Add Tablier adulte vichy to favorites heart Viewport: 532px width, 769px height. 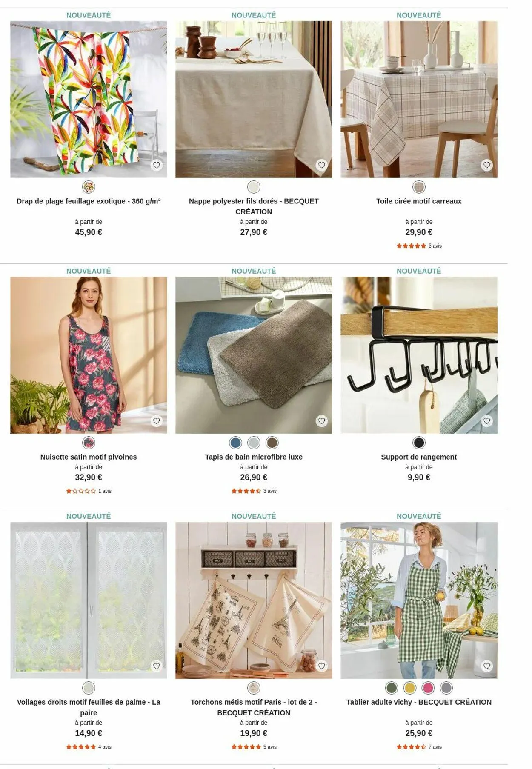[x=487, y=666]
